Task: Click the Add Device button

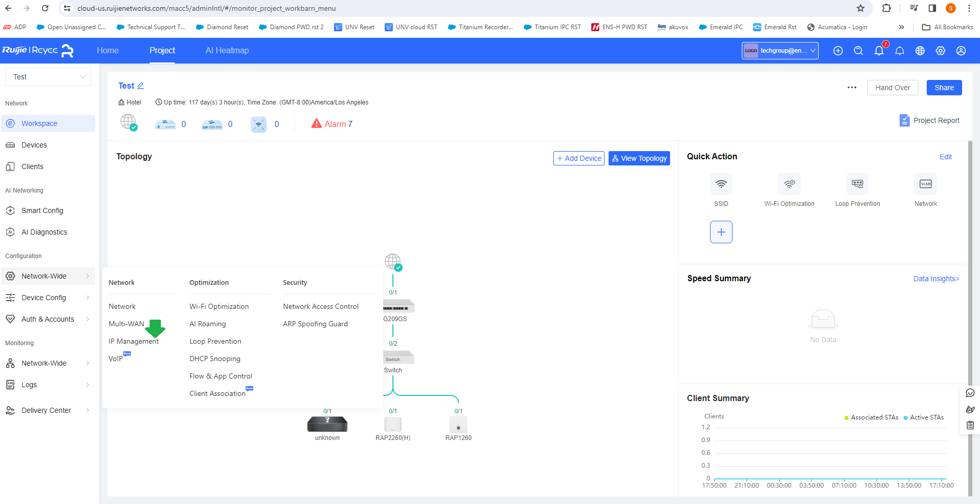Action: tap(578, 158)
